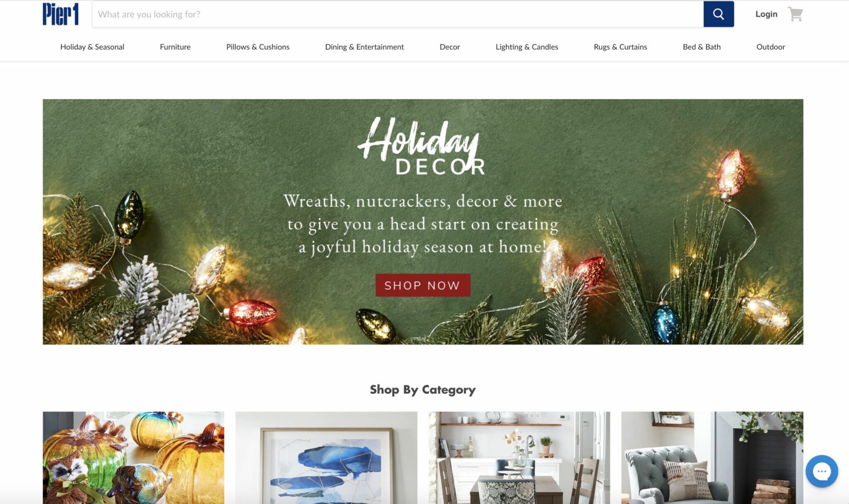Open Bed & Bath menu
849x504 pixels.
[701, 47]
